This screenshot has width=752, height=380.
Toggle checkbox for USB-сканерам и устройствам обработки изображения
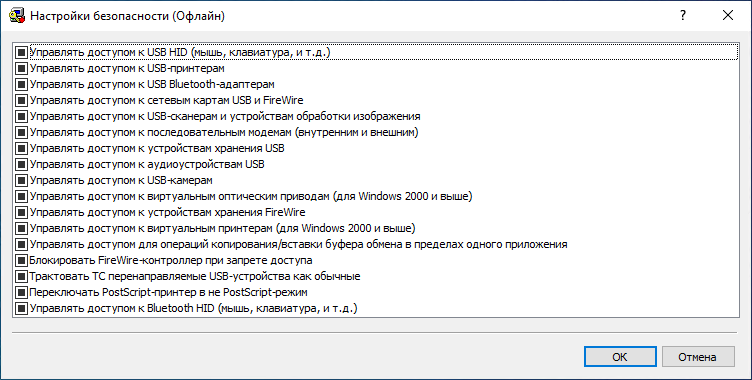(22, 116)
